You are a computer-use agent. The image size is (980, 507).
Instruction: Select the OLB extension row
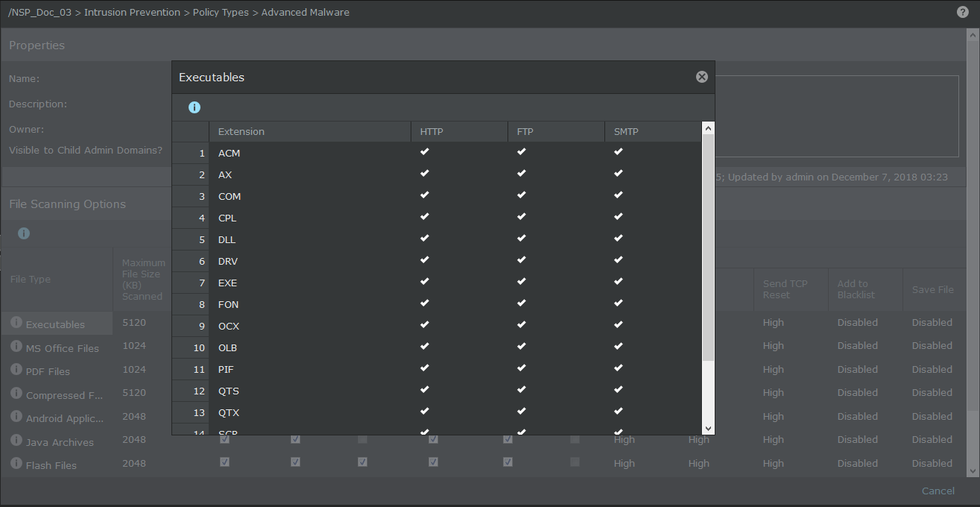437,347
